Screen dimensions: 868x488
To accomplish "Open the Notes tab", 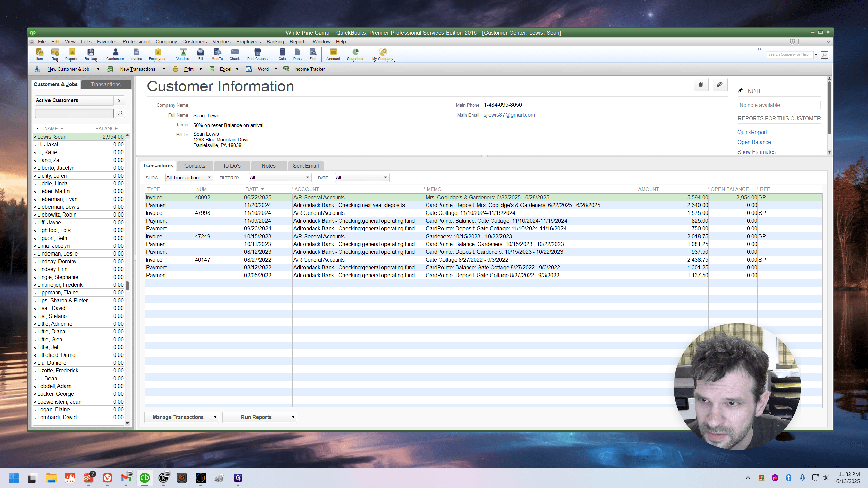I will pos(269,166).
